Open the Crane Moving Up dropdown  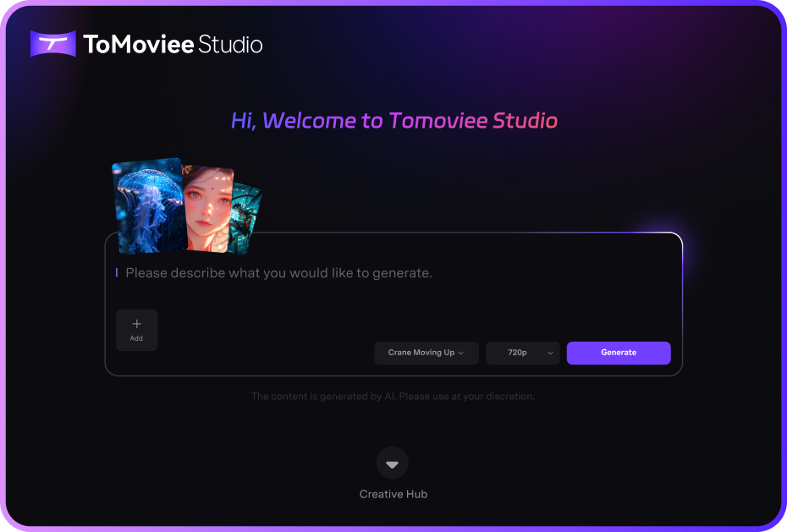[x=426, y=353]
